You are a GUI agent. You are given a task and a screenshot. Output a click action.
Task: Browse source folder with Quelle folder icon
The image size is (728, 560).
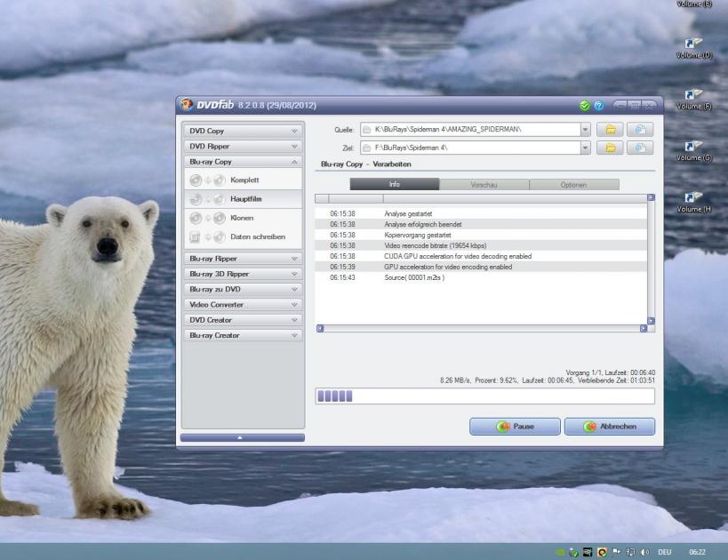(610, 130)
